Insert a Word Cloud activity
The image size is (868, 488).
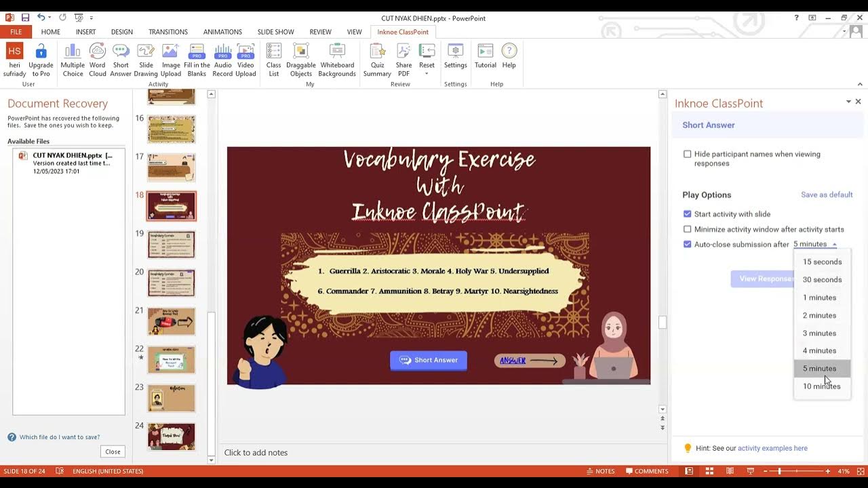point(98,60)
